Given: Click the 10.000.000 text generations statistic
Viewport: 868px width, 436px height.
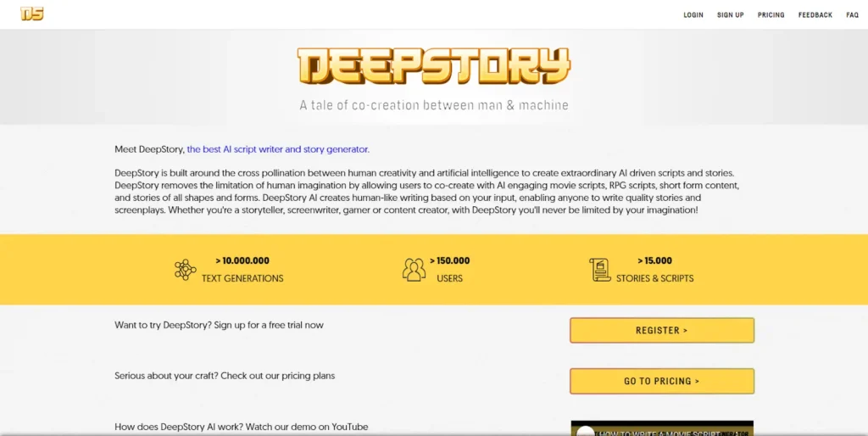Looking at the screenshot, I should [x=242, y=261].
